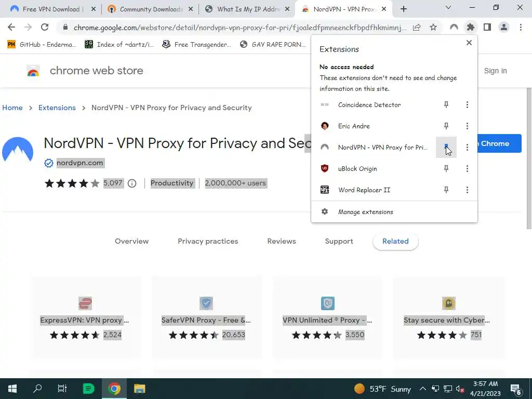532x399 pixels.
Task: Switch to Support tab
Action: pos(339,241)
